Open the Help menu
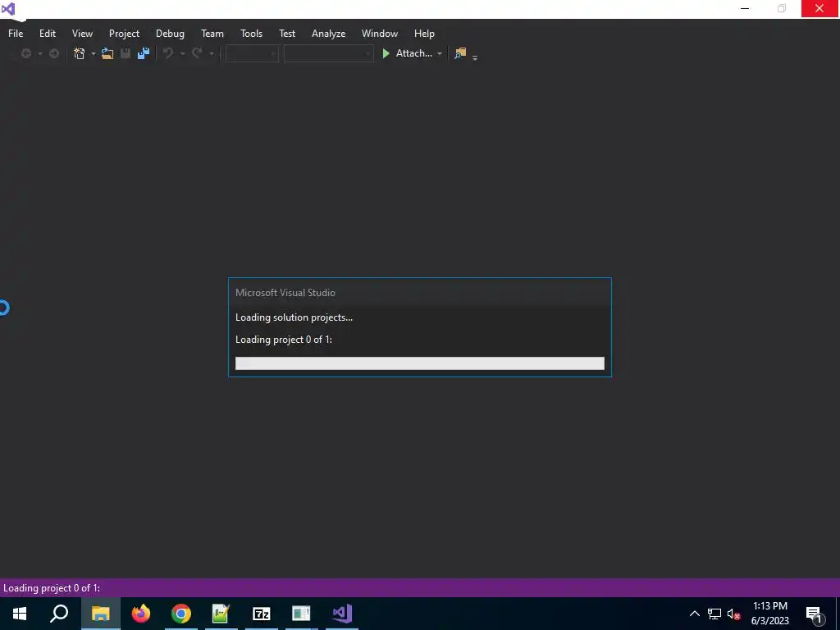Screen dimensions: 840x630 click(x=424, y=33)
